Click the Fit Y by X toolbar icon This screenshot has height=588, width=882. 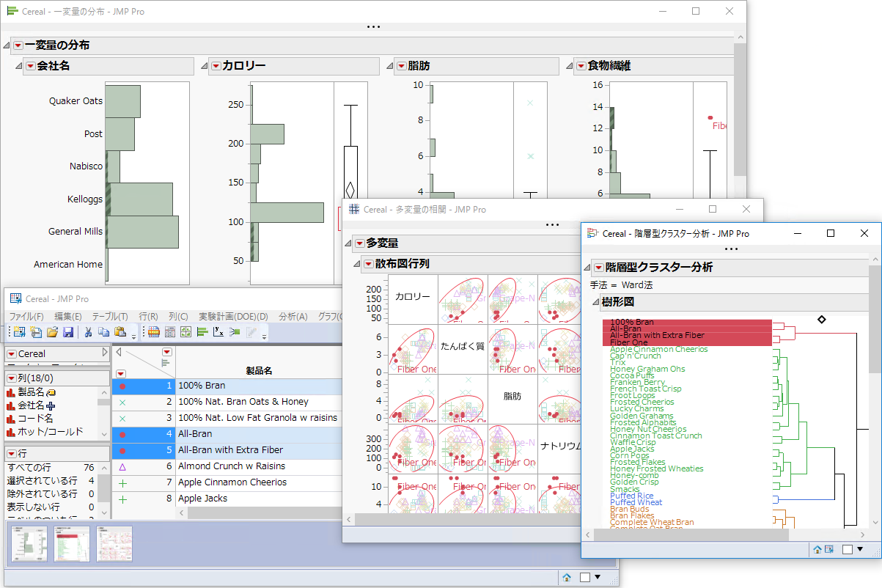click(218, 332)
